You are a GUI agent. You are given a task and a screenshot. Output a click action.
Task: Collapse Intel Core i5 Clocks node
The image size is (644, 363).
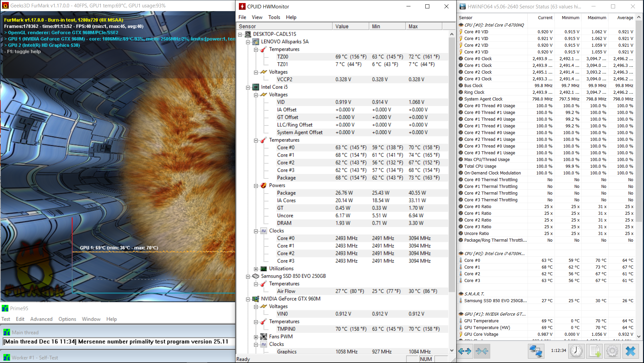coord(256,231)
